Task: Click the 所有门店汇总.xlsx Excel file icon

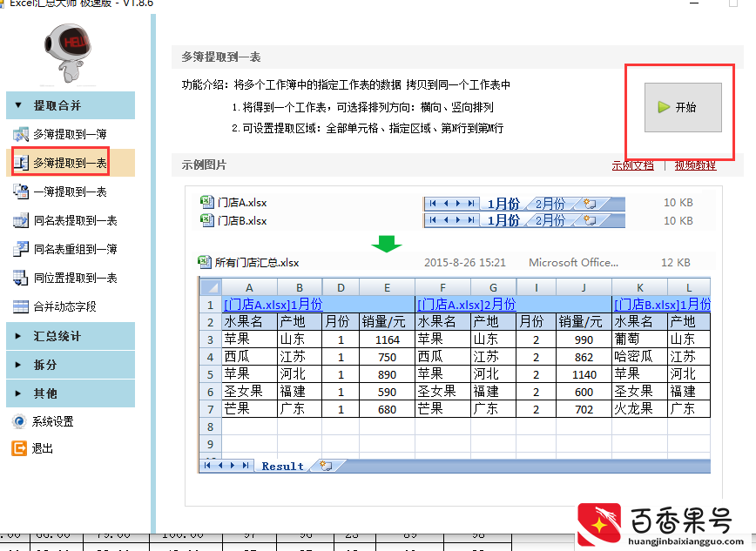Action: (205, 262)
